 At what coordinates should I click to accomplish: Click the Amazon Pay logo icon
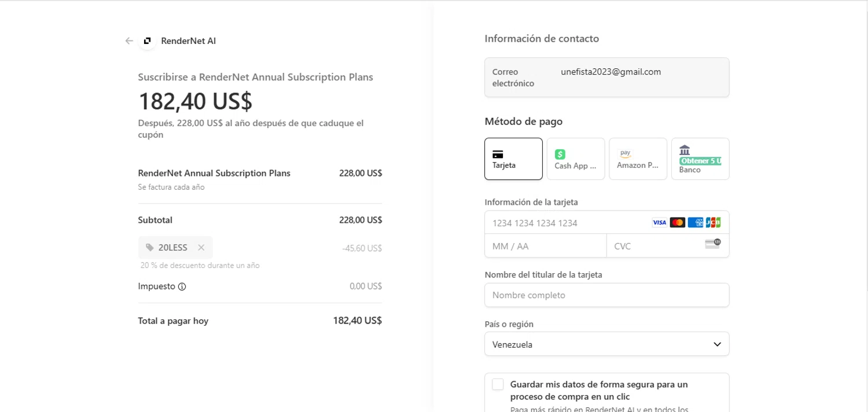(x=626, y=154)
